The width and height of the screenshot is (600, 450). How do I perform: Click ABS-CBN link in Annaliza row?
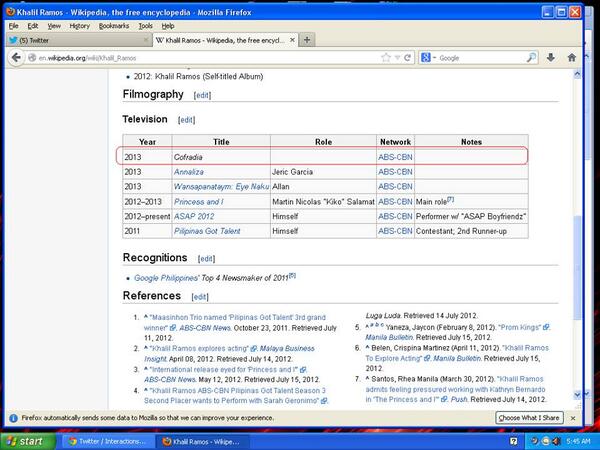click(x=395, y=172)
